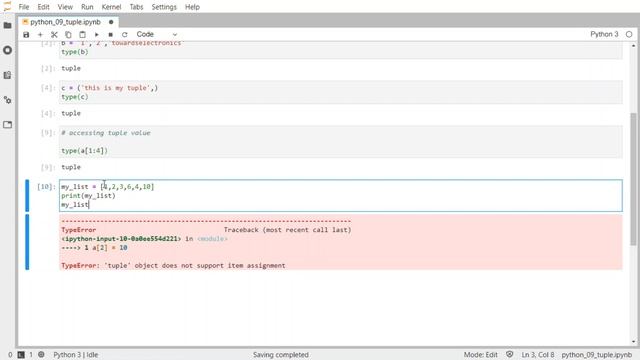
Task: Open the cell type Code dropdown
Action: (157, 35)
